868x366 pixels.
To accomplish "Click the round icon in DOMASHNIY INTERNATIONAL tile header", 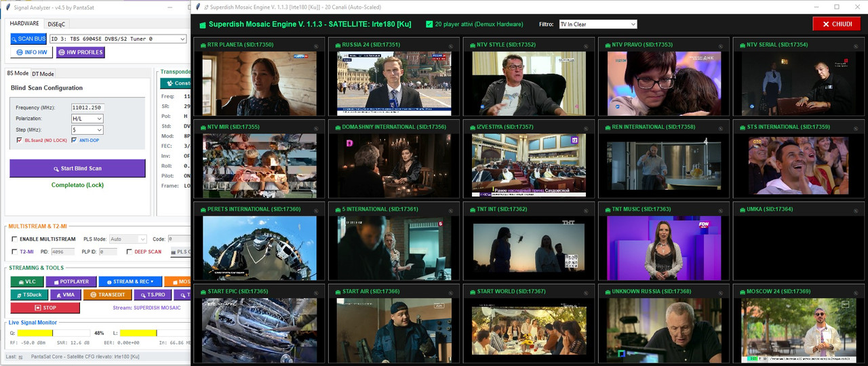I will (451, 128).
